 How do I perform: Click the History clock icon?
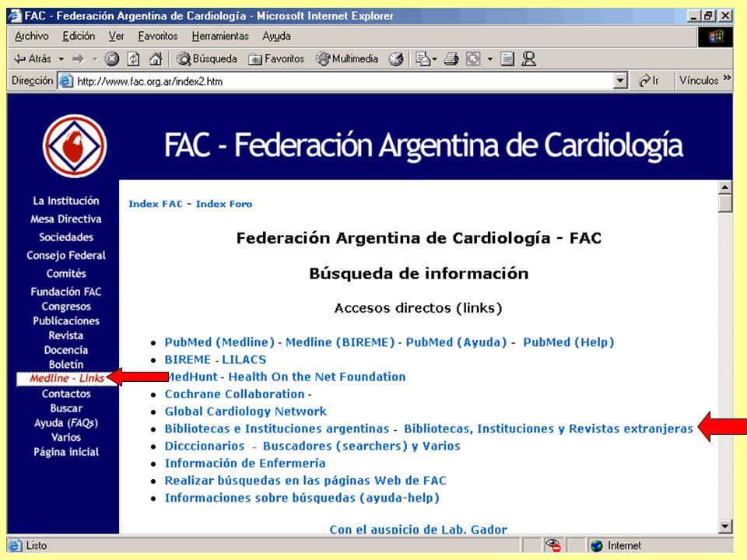396,59
